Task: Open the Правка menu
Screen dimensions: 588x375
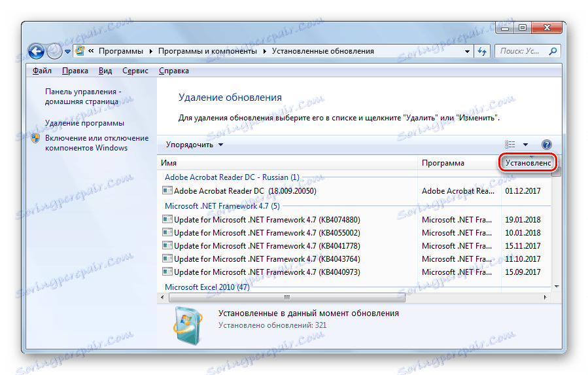Action: click(x=75, y=71)
